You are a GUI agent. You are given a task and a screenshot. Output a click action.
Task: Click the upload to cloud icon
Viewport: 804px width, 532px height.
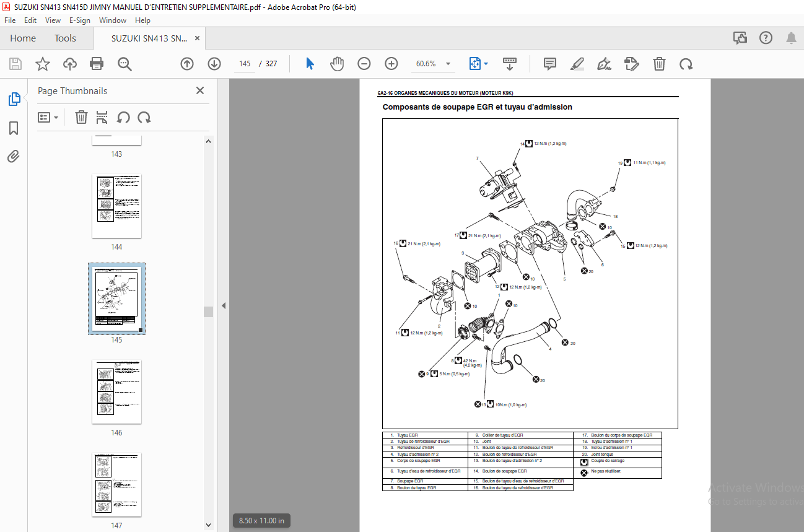(x=70, y=64)
